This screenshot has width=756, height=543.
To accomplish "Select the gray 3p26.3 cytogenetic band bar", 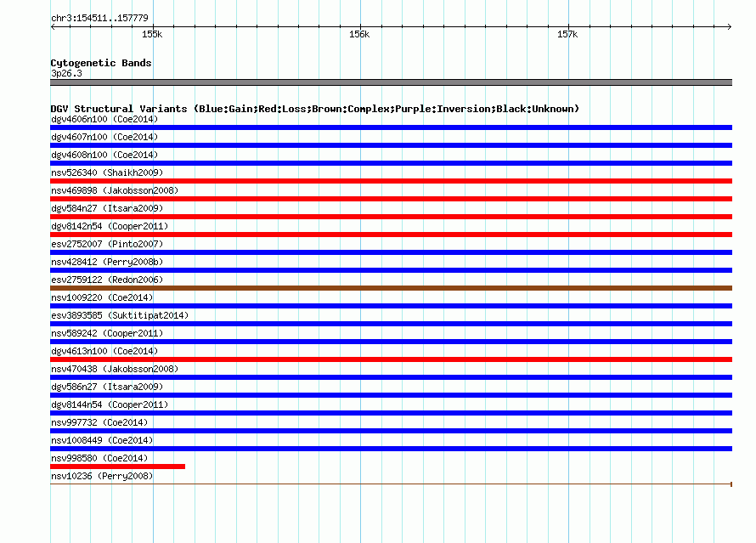I will point(391,82).
